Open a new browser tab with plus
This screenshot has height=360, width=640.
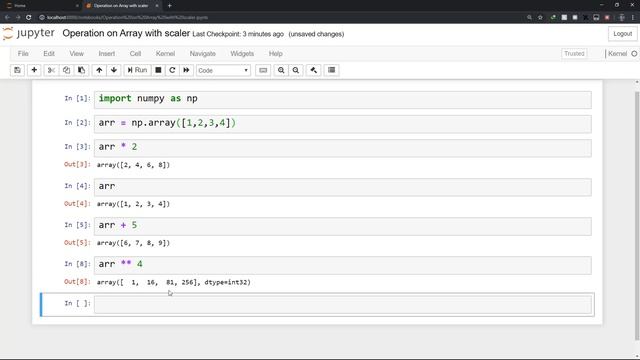[169, 6]
